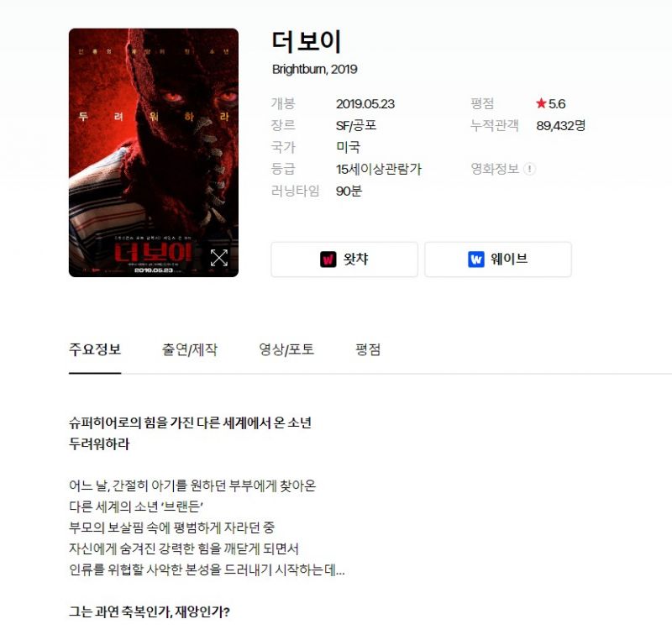672x640 pixels.
Task: Open the 웨이브 streaming button
Action: (498, 260)
